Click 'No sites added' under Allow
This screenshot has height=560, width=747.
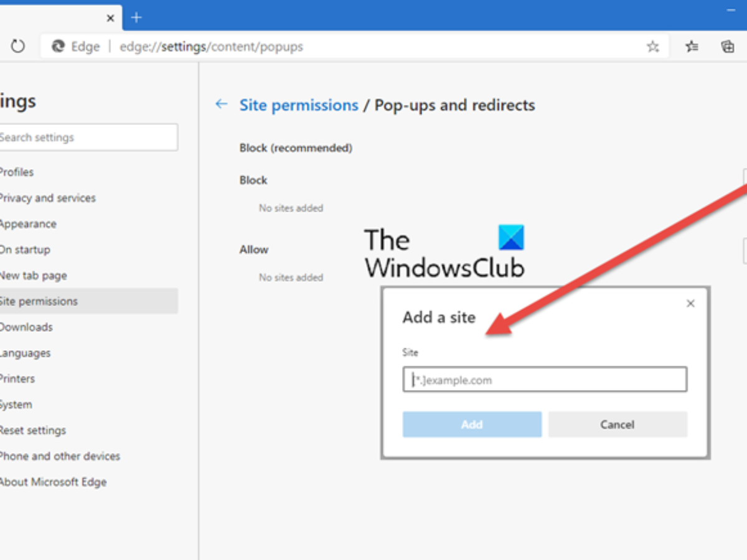click(x=291, y=278)
